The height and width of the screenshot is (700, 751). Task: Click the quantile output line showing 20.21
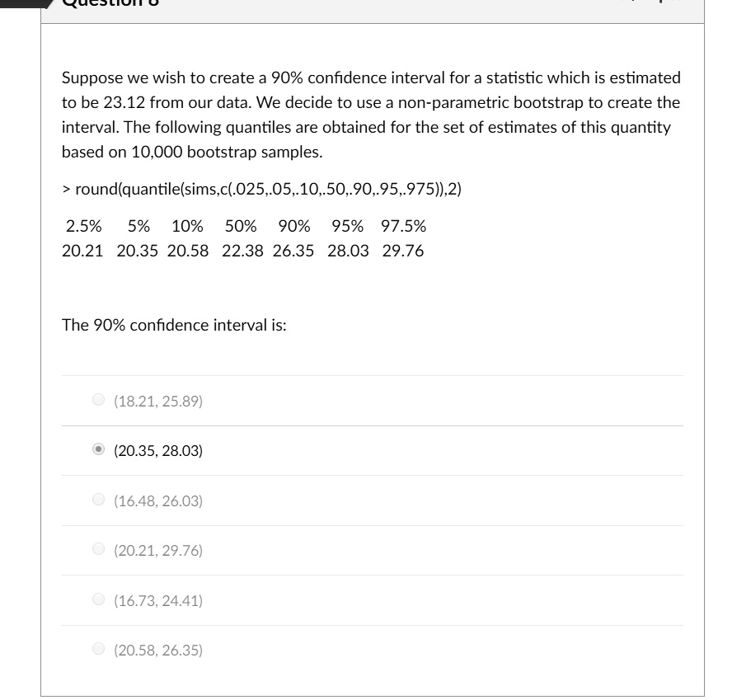coord(242,251)
